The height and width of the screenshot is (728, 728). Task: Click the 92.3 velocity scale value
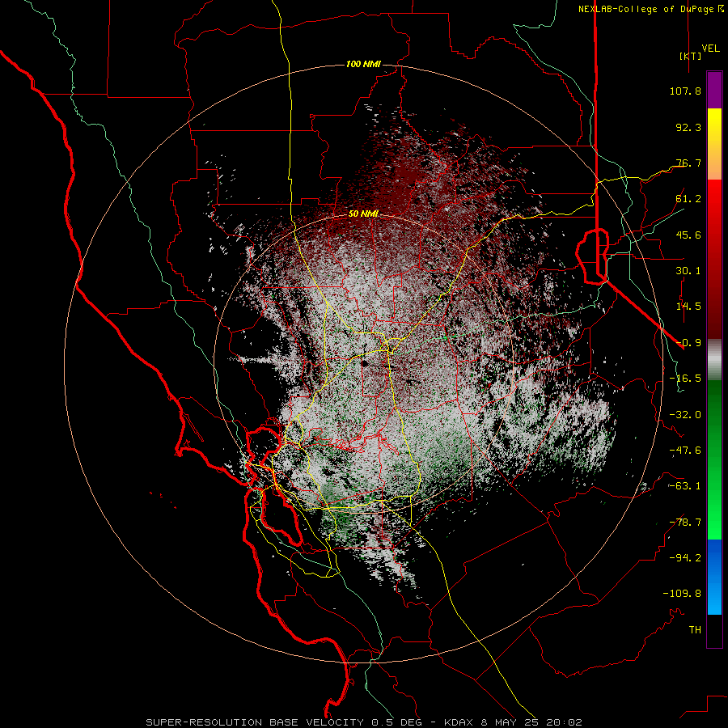(x=688, y=127)
